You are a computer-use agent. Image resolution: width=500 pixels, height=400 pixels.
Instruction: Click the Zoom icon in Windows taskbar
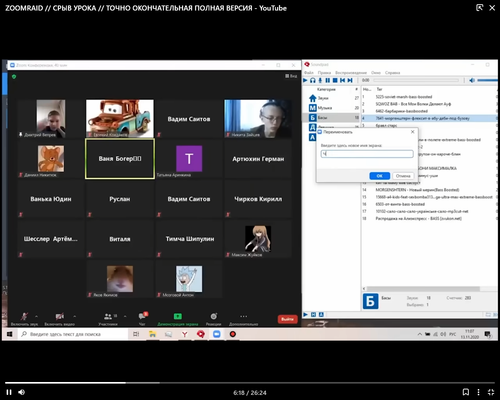217,334
